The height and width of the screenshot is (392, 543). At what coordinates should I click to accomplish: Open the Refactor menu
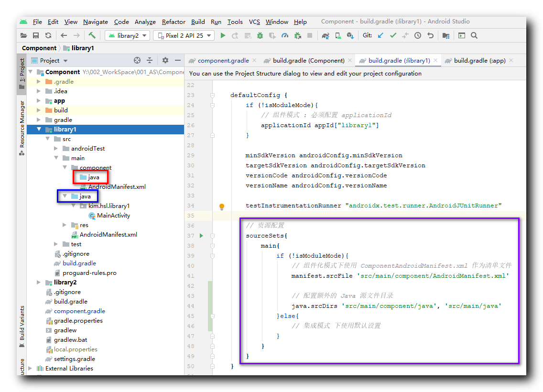(174, 22)
